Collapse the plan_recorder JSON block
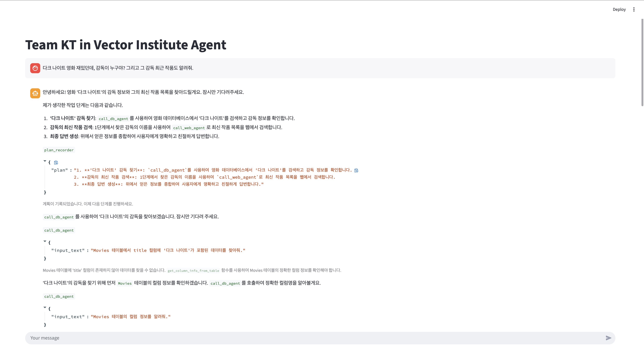 coord(45,161)
